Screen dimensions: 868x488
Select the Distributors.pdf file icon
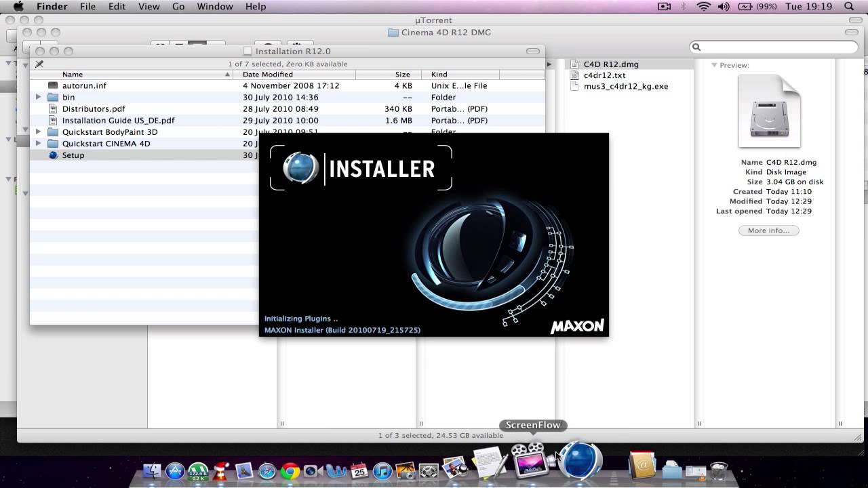coord(54,108)
